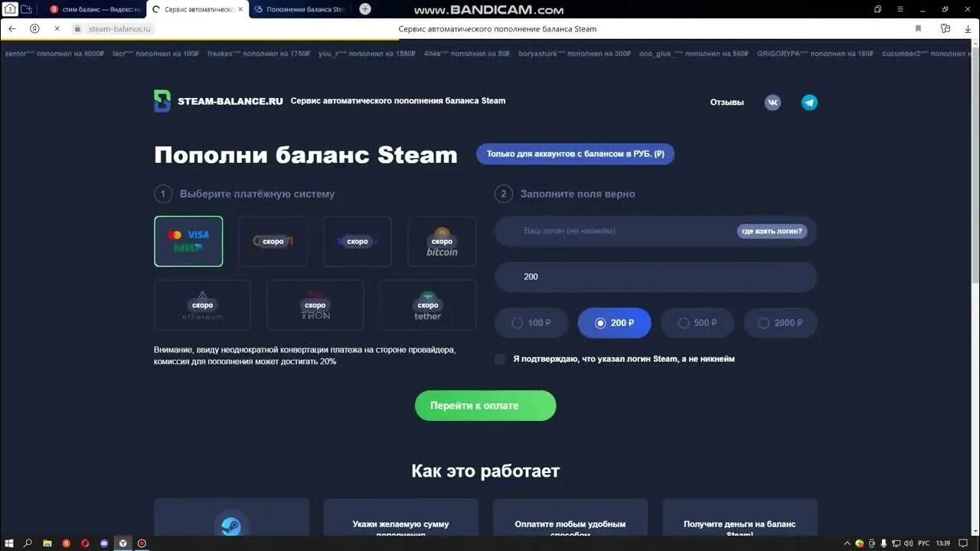
Task: Click the 13:39 taskbar clock
Action: (943, 543)
